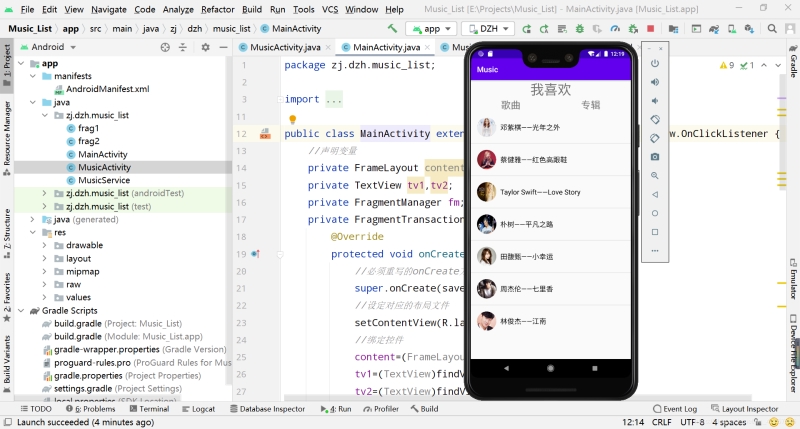Viewport: 800px width, 429px height.
Task: Open the app run configuration dropdown
Action: coord(432,29)
